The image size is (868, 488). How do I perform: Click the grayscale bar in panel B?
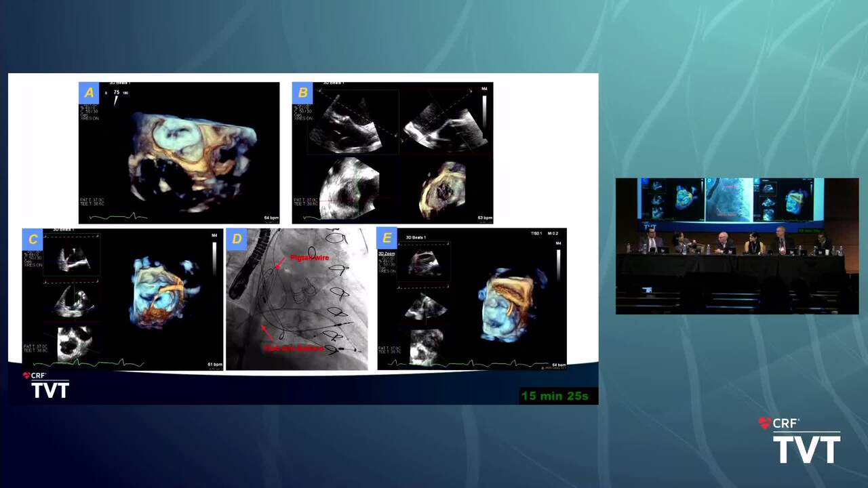click(484, 113)
